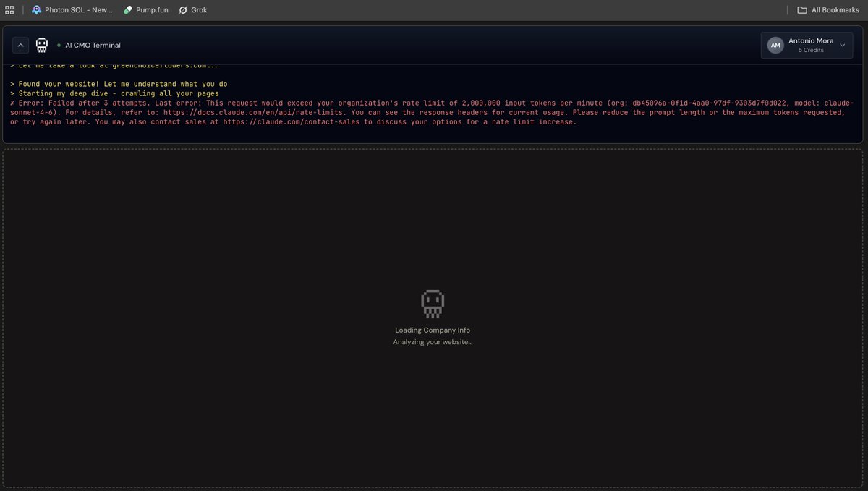The image size is (868, 491).
Task: Click the green status dot beside AI CMO Terminal
Action: pyautogui.click(x=59, y=45)
